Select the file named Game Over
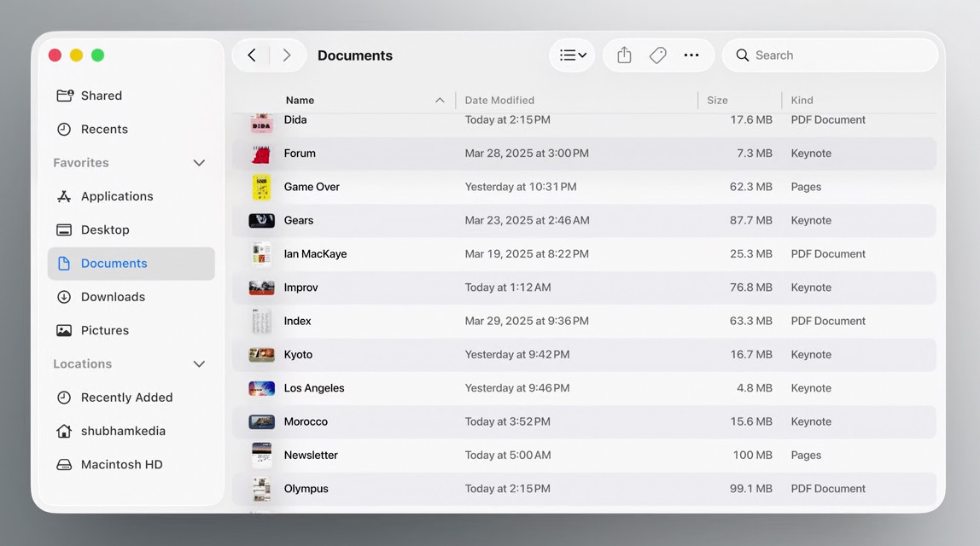 [312, 187]
